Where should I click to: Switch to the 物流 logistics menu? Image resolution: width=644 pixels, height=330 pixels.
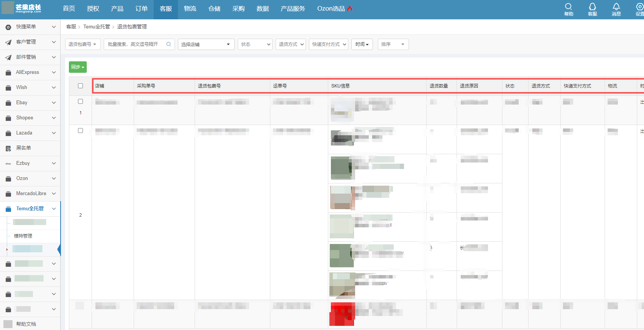click(190, 9)
